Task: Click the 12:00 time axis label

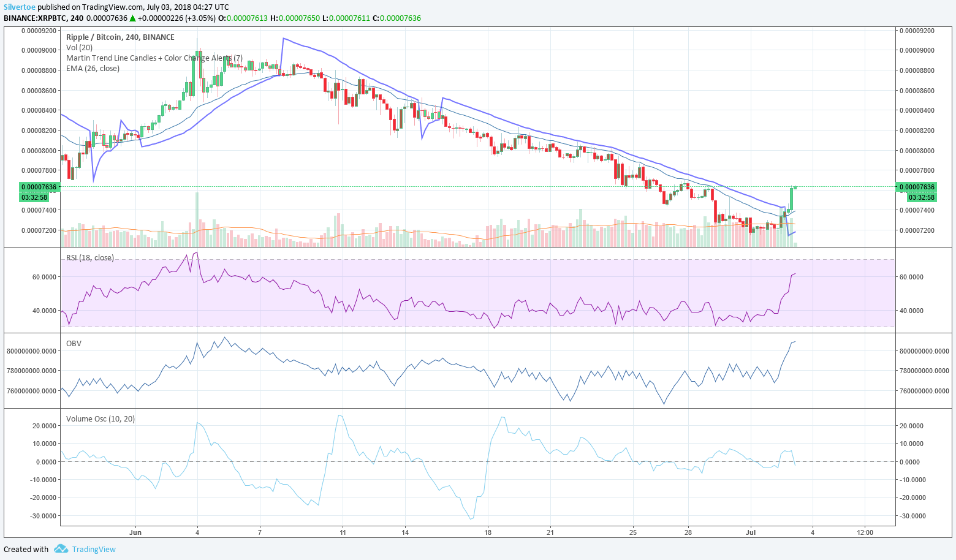Action: 865,532
